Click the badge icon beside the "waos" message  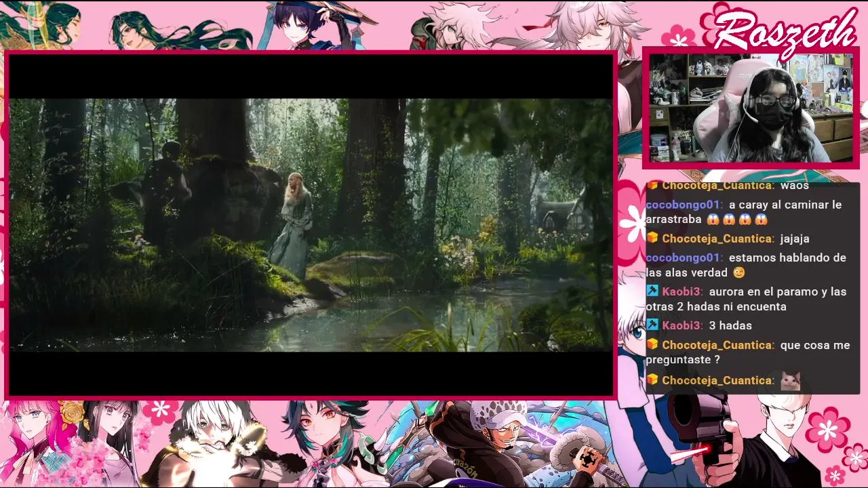coord(652,185)
